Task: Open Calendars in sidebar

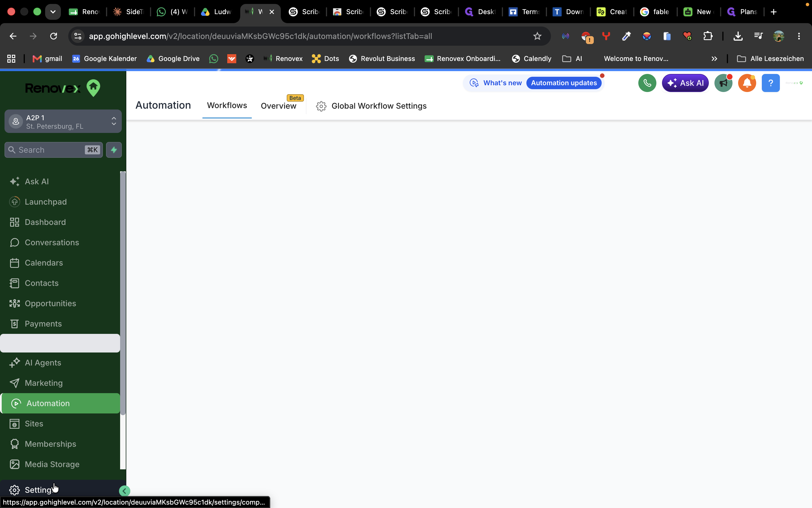Action: (60, 263)
